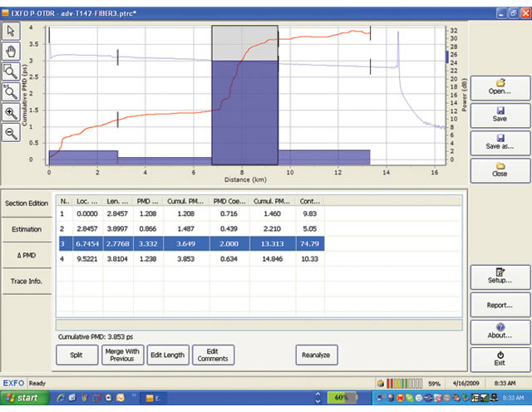Image resolution: width=532 pixels, height=412 pixels.
Task: Click the battery status icon in status bar
Action: point(381,384)
